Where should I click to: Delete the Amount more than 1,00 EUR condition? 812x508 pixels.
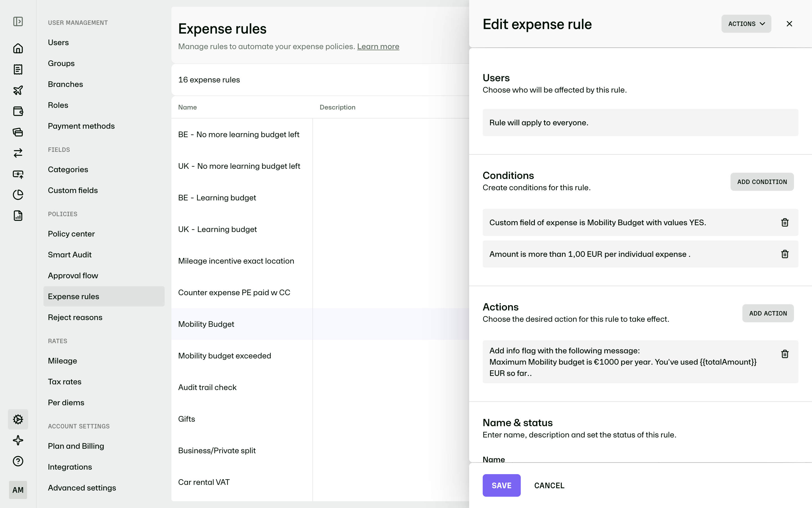[x=785, y=254]
